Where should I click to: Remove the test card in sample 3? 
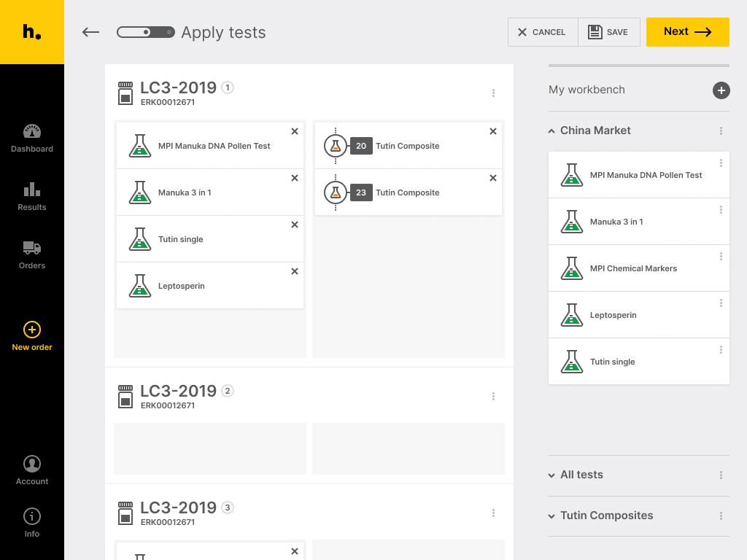click(295, 551)
